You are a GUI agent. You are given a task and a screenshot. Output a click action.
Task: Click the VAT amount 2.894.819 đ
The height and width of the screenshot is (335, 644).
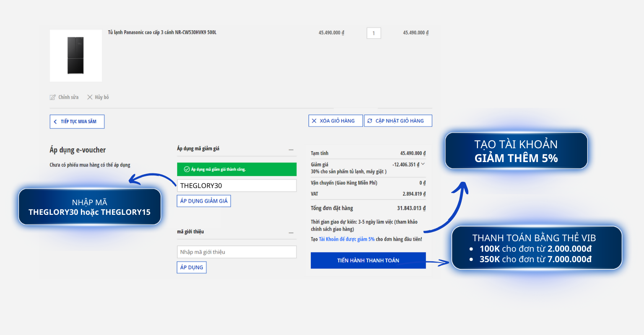pos(414,194)
